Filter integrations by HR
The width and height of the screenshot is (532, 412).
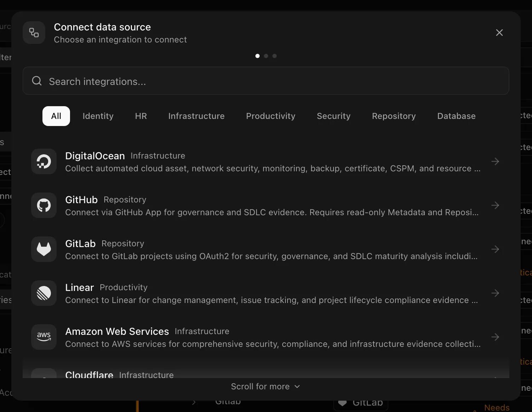tap(141, 116)
